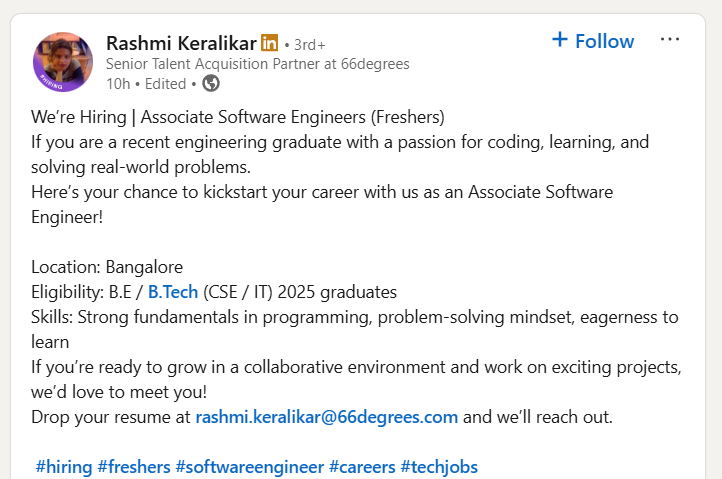Click the "Location: Bangalore" text line
The width and height of the screenshot is (722, 479).
[107, 267]
